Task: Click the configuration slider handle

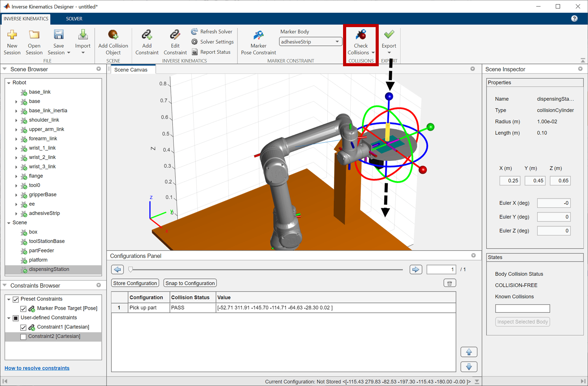Action: 130,270
